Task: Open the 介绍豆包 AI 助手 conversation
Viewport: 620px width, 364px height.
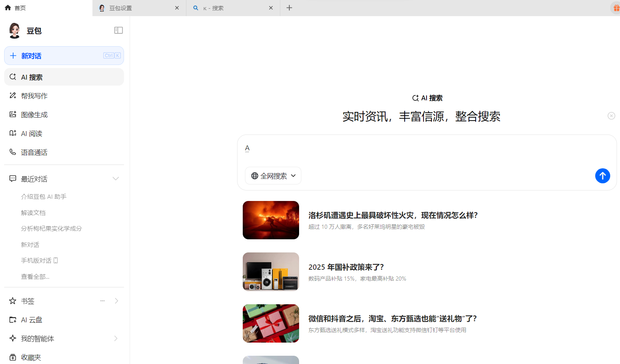Action: (44, 196)
